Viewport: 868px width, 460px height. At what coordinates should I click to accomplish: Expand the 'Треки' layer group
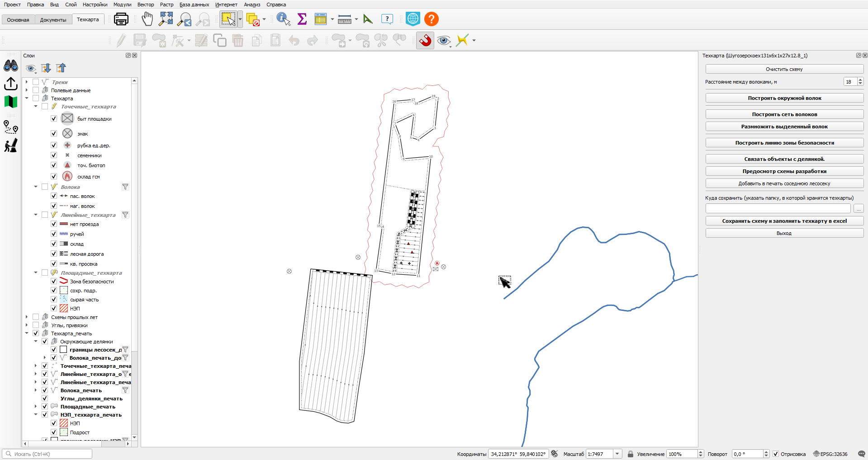tap(27, 82)
